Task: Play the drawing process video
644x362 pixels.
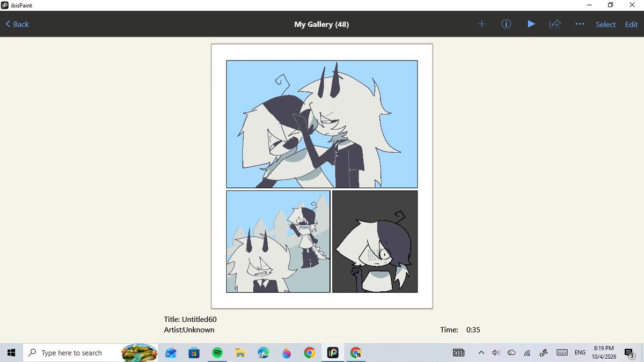Action: (531, 24)
